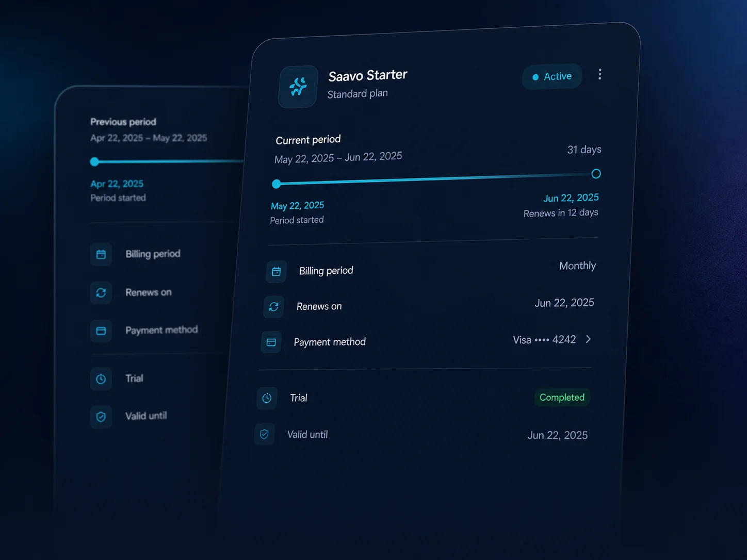This screenshot has width=747, height=560.
Task: Click the Renews in 12 days text
Action: click(x=561, y=213)
